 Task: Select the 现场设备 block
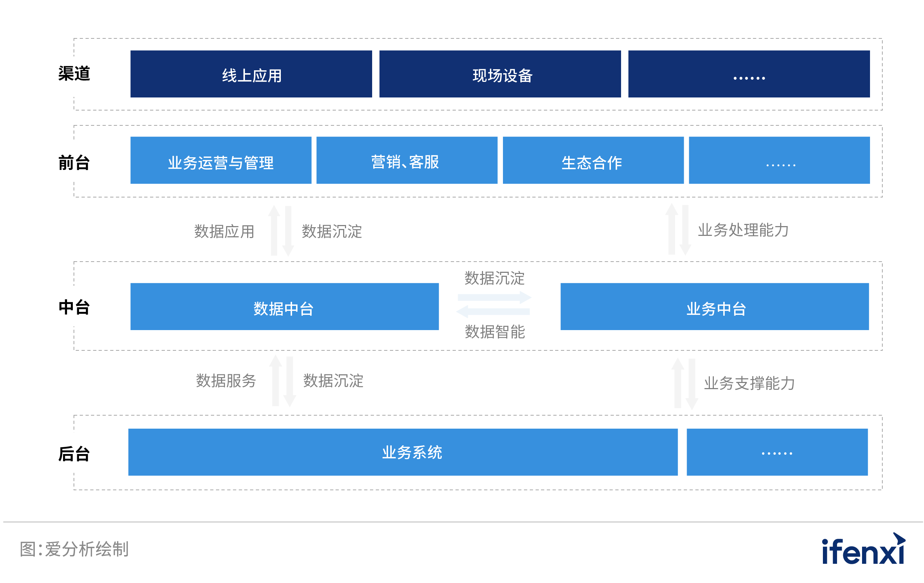pyautogui.click(x=500, y=74)
